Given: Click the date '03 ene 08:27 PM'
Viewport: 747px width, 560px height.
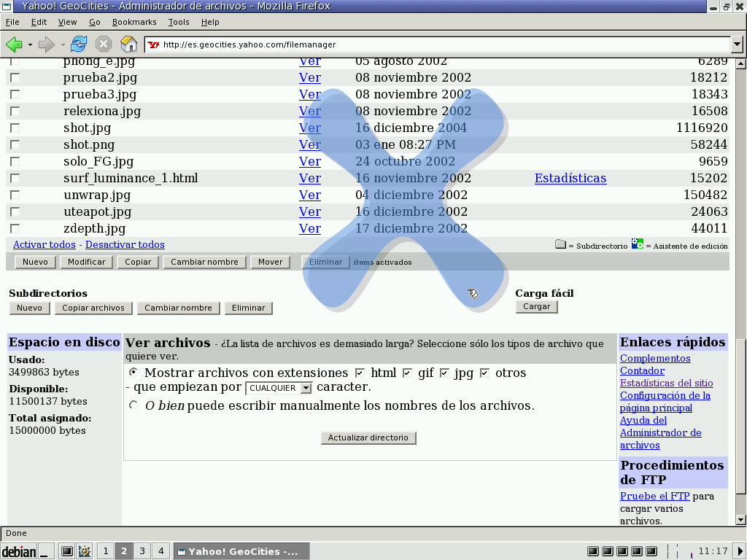Looking at the screenshot, I should click(x=406, y=144).
